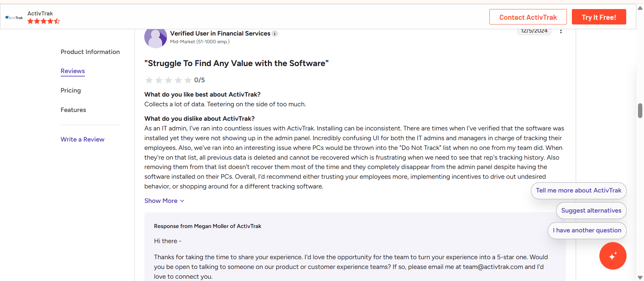Expand the review with Show More
This screenshot has width=644, height=281.
click(164, 201)
